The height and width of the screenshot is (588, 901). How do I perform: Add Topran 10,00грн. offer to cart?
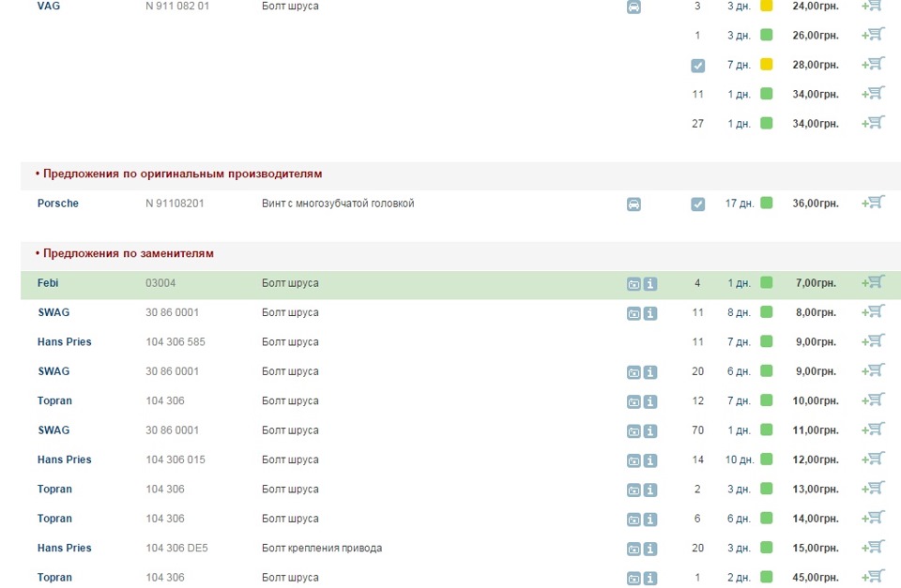coord(873,400)
